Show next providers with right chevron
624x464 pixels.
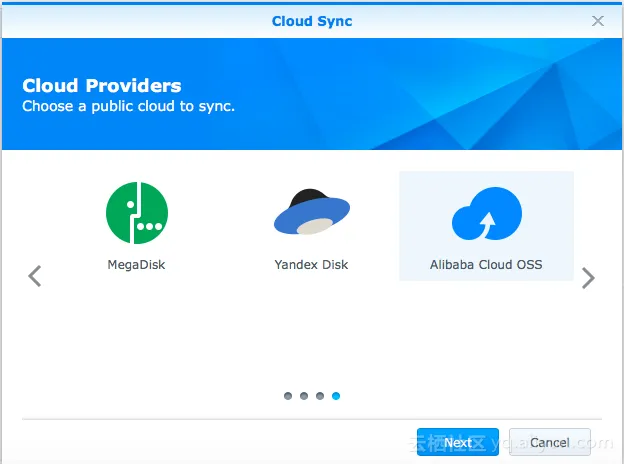[x=588, y=278]
